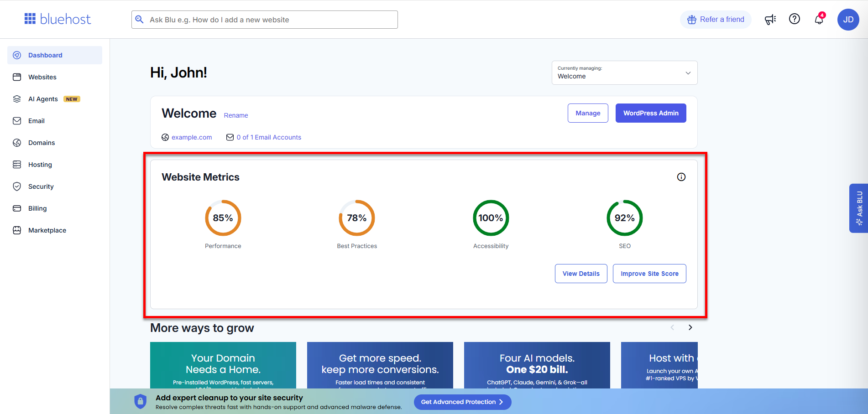Click the Website Metrics heading

pyautogui.click(x=200, y=177)
